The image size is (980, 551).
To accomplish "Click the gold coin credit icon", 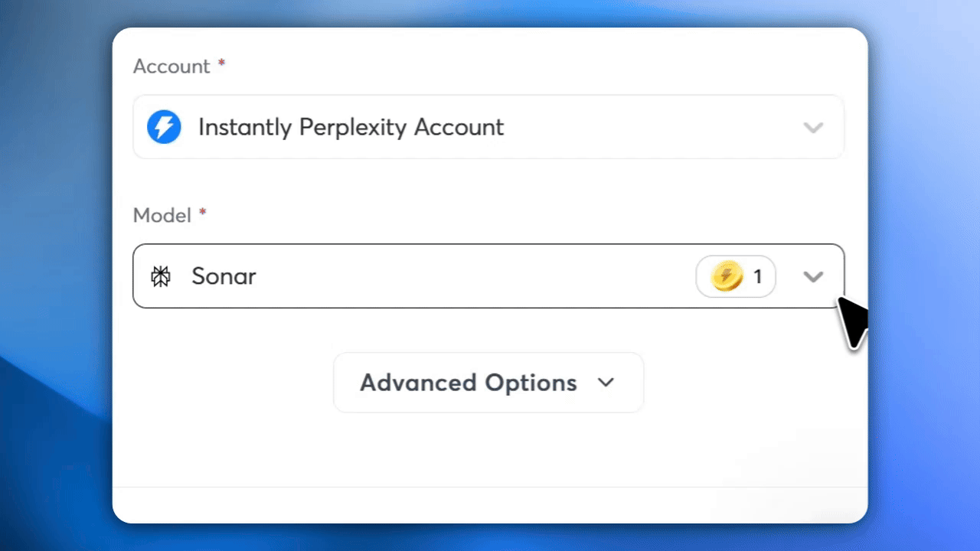I will pos(727,276).
